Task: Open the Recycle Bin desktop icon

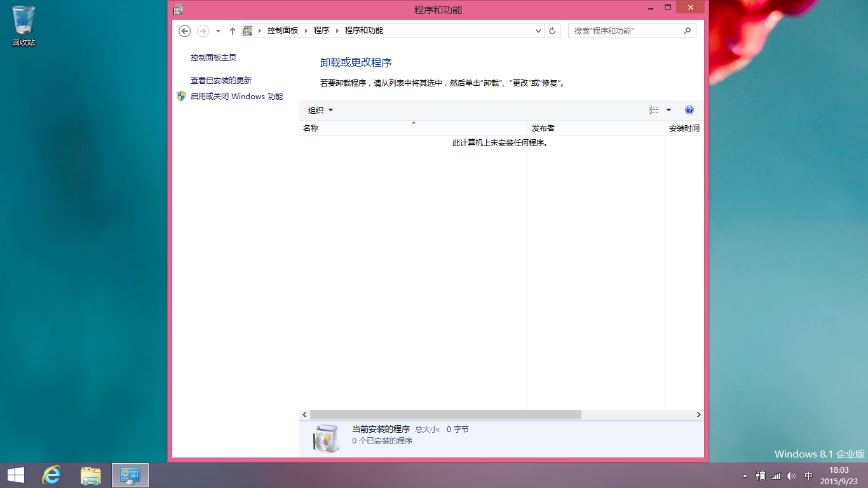Action: point(24,26)
